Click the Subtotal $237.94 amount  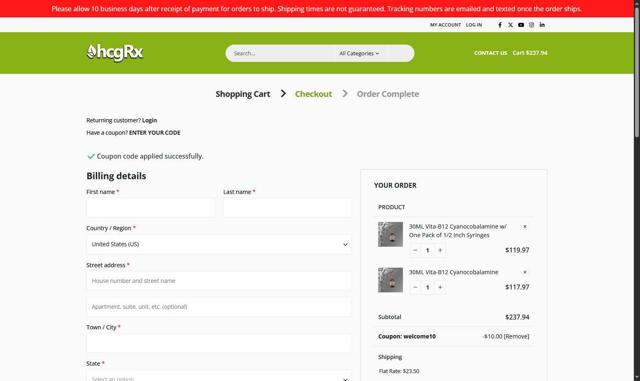tap(517, 317)
